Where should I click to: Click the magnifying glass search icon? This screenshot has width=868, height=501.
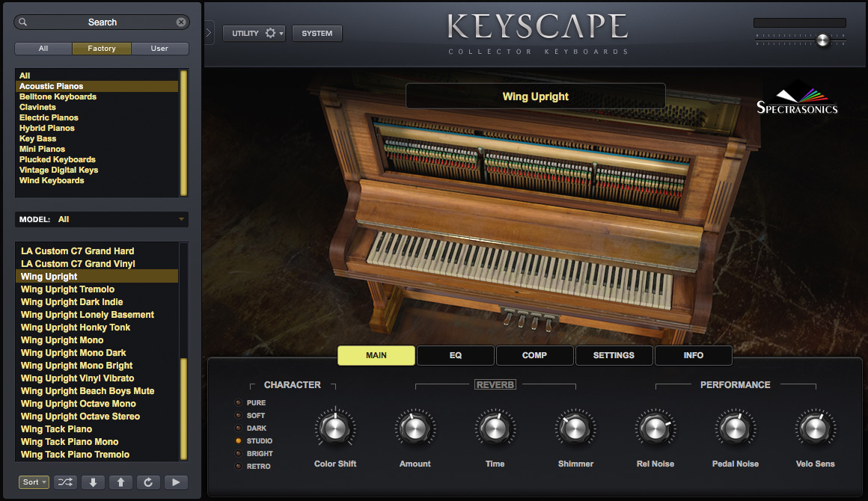tap(22, 22)
